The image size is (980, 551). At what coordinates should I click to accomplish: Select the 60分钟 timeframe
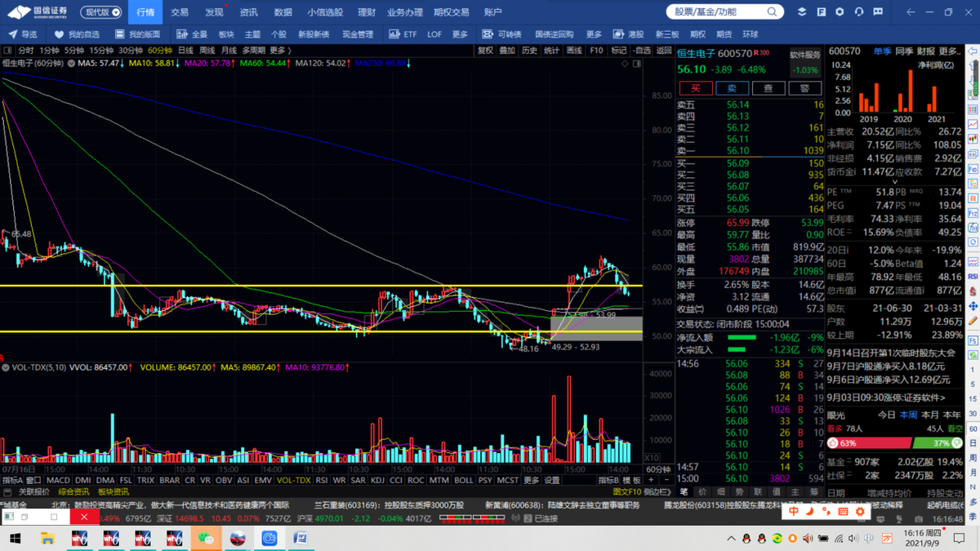[x=160, y=51]
